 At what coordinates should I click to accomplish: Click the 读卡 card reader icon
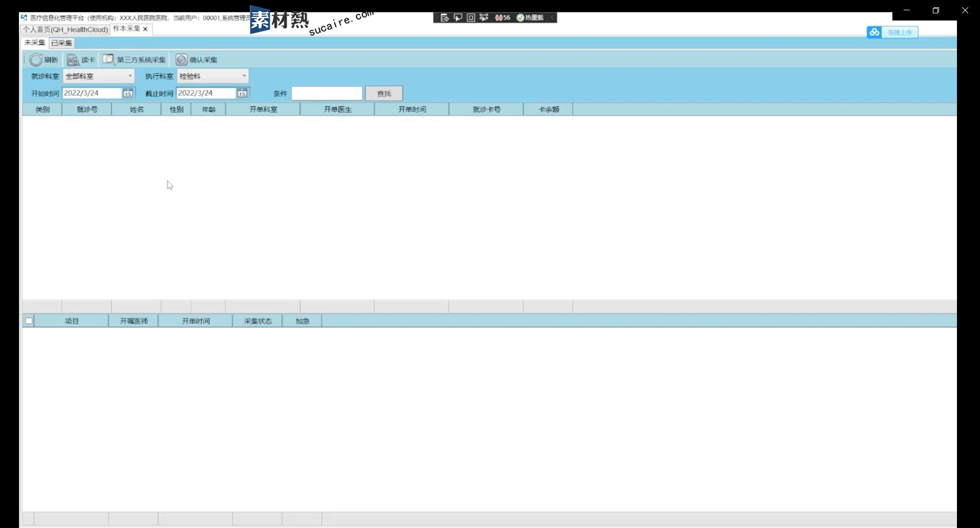73,60
